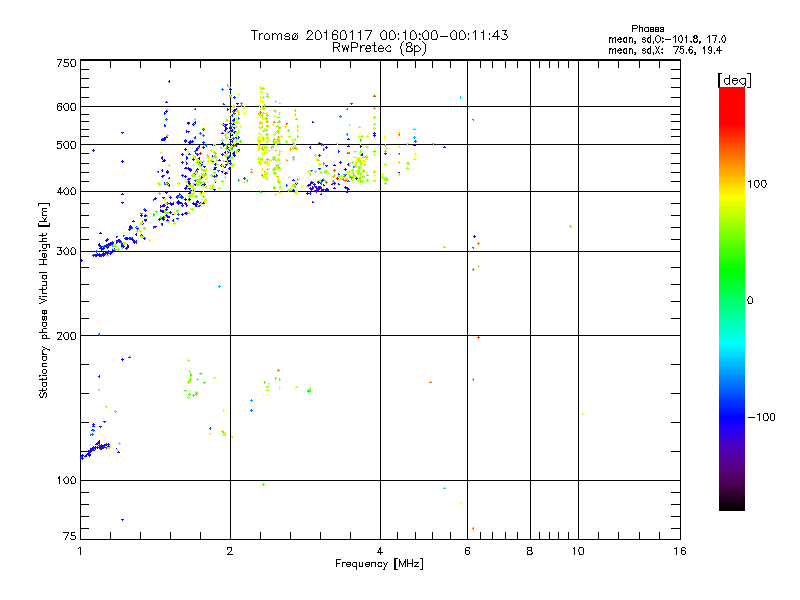Click the "400" height tick label
The width and height of the screenshot is (800, 600).
click(66, 191)
